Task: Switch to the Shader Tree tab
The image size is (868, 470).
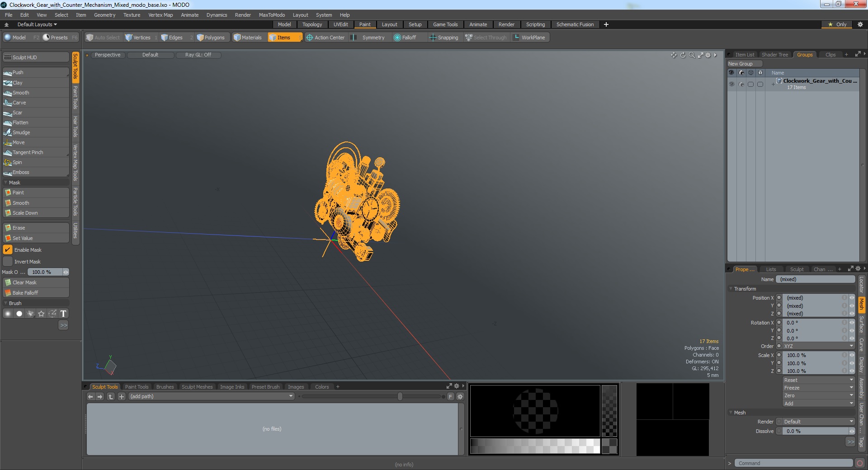Action: (774, 55)
